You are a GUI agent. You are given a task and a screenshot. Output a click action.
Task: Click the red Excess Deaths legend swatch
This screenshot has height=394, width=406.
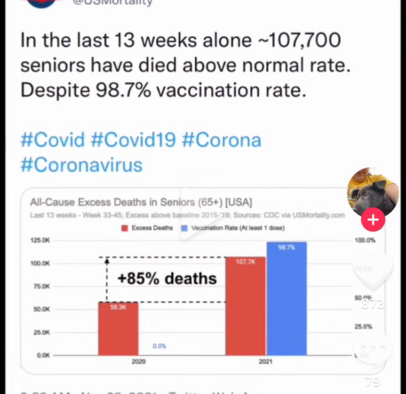click(x=125, y=228)
